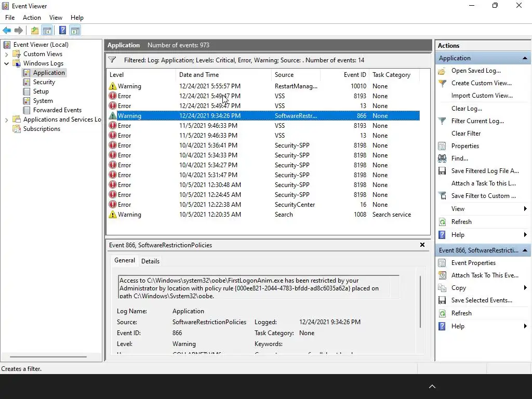Click the Event Properties icon
The height and width of the screenshot is (399, 532).
click(442, 263)
